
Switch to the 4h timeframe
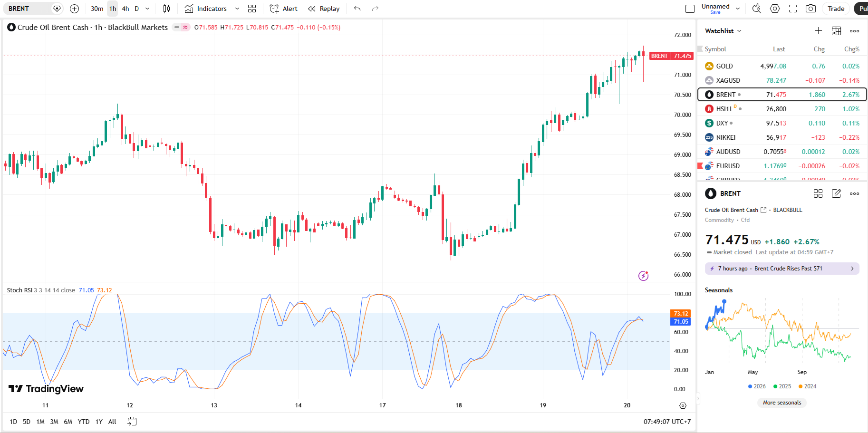coord(125,9)
